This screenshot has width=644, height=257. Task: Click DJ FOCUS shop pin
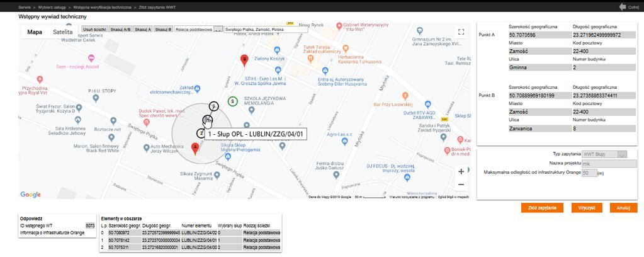407,177
